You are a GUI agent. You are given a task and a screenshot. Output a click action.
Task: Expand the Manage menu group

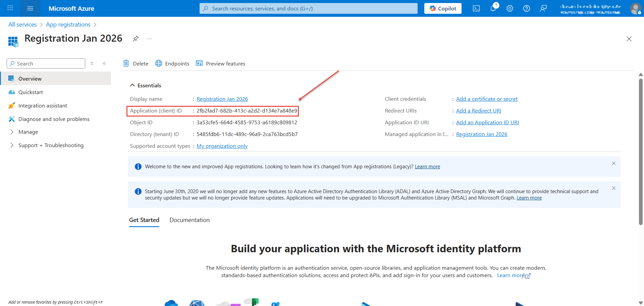(12, 132)
